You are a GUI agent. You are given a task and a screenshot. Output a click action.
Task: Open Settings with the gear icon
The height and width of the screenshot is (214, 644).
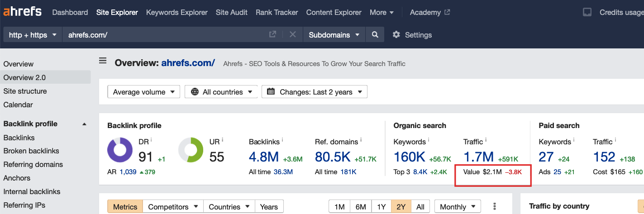412,35
